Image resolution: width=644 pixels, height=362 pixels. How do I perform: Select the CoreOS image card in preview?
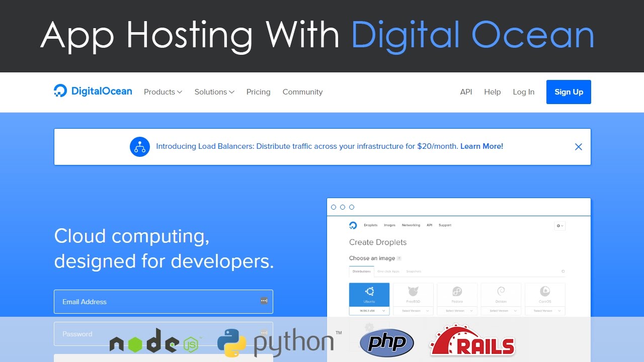click(x=545, y=294)
